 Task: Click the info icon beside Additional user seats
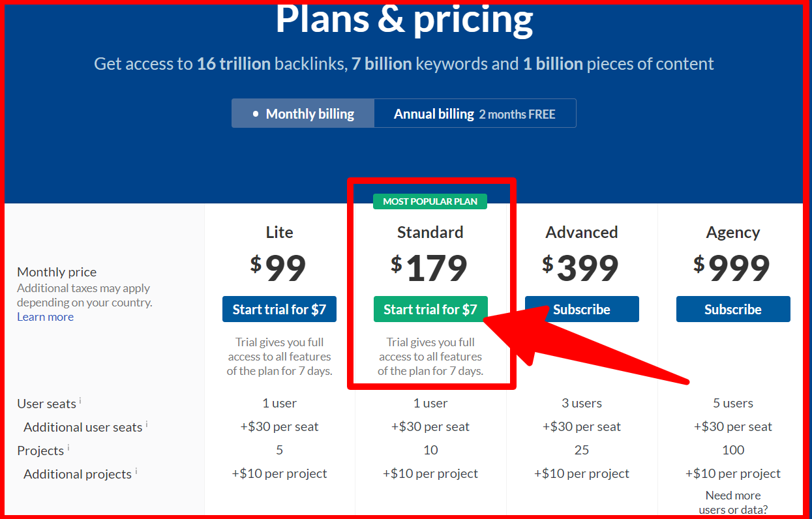(x=146, y=424)
